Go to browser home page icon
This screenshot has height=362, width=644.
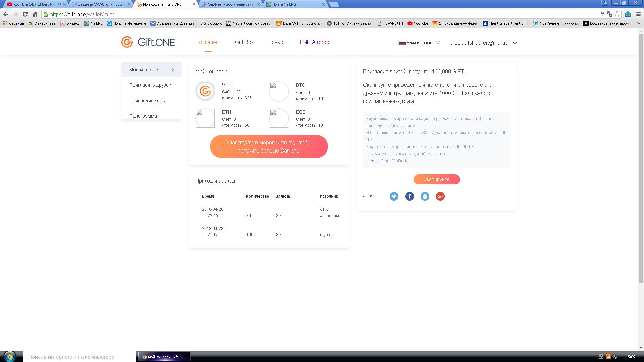coord(35,14)
